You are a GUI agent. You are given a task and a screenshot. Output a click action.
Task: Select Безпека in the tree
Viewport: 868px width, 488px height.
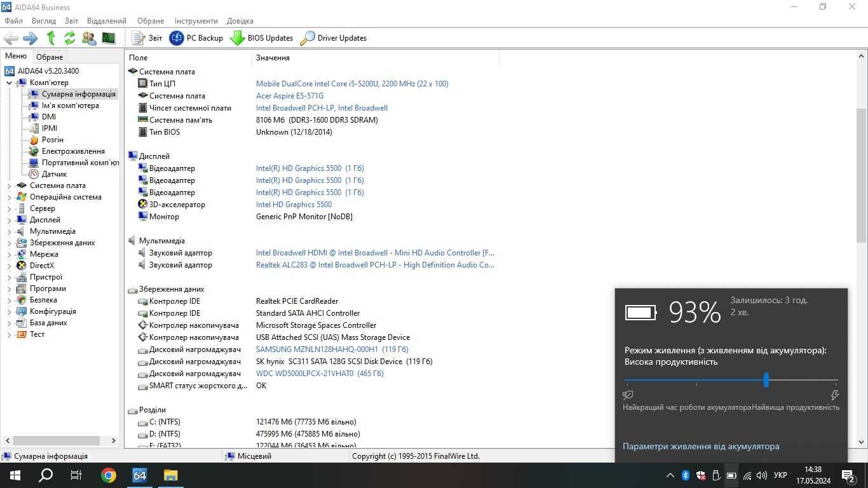pos(43,300)
